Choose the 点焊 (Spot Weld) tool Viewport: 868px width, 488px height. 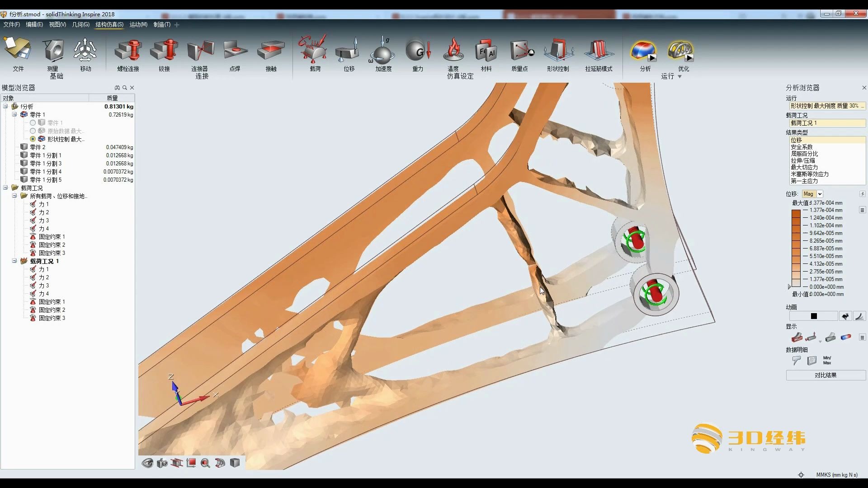235,50
